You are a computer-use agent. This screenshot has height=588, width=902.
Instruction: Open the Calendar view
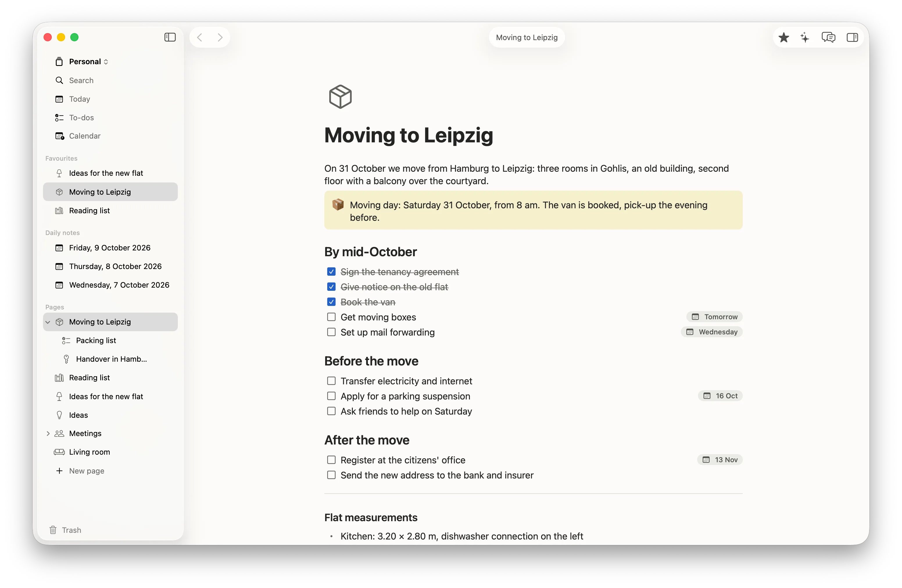pyautogui.click(x=110, y=136)
